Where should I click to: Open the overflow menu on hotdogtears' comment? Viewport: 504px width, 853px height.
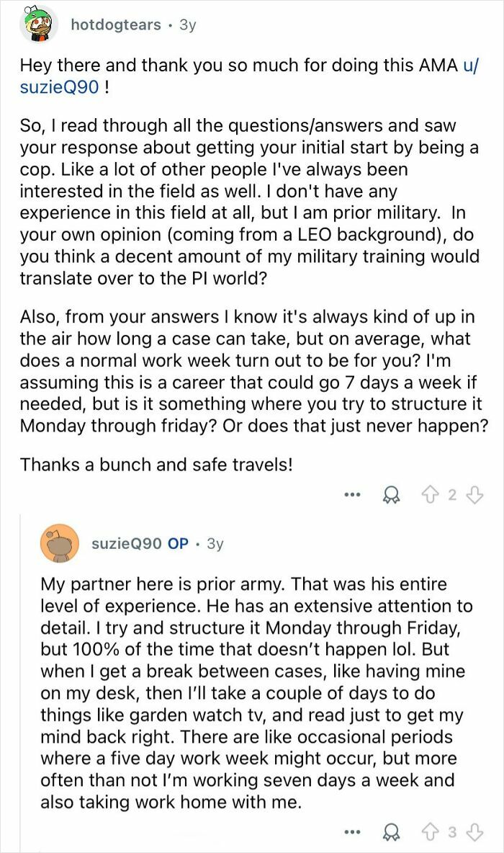[x=354, y=495]
